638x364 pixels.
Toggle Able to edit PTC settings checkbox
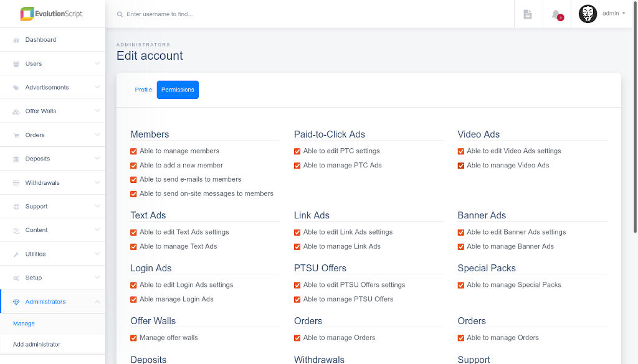point(297,151)
